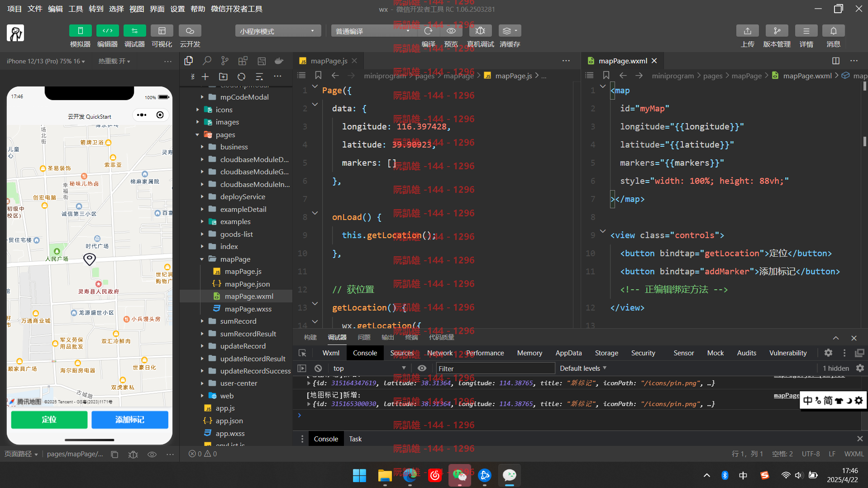Switch to the 问题 problems panel tab
This screenshot has width=868, height=488.
click(x=364, y=337)
